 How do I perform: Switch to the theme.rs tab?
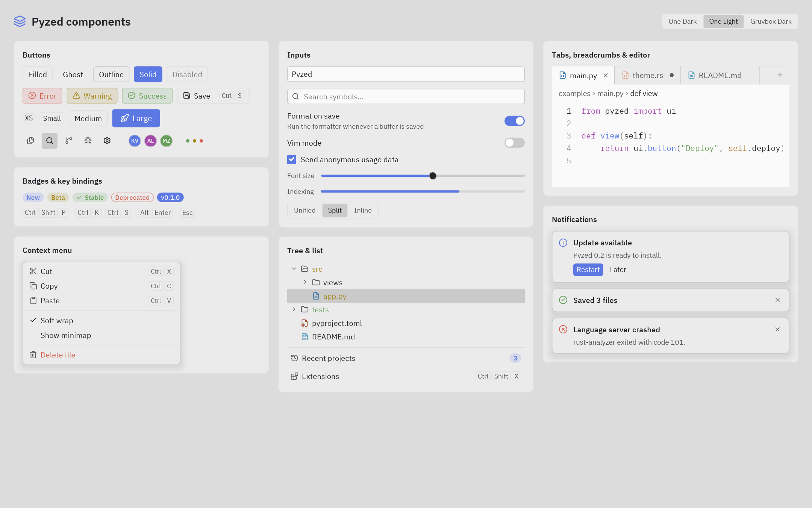[x=647, y=75]
